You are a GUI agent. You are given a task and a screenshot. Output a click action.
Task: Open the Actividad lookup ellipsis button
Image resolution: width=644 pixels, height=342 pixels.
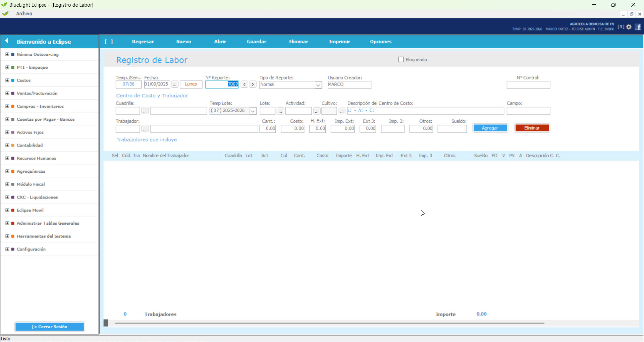[x=316, y=111]
